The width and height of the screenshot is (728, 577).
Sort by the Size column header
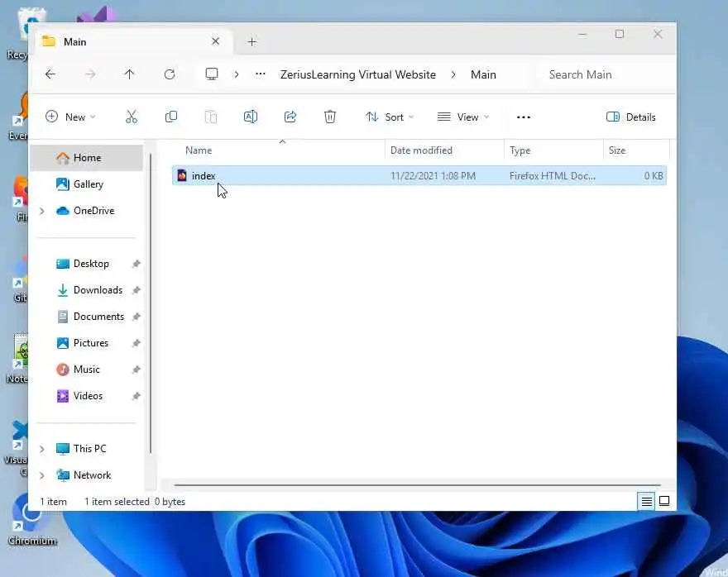click(x=636, y=150)
